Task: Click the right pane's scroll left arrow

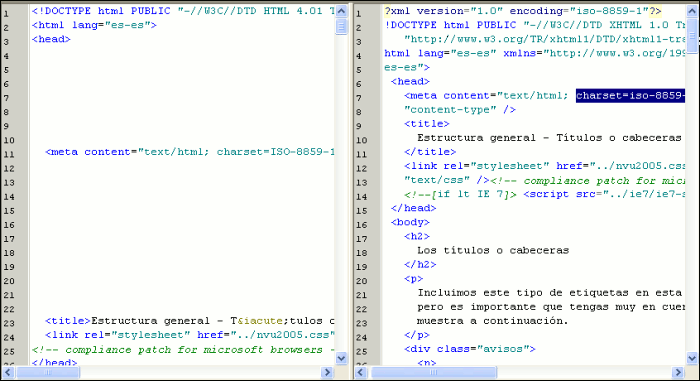Action: [x=361, y=372]
